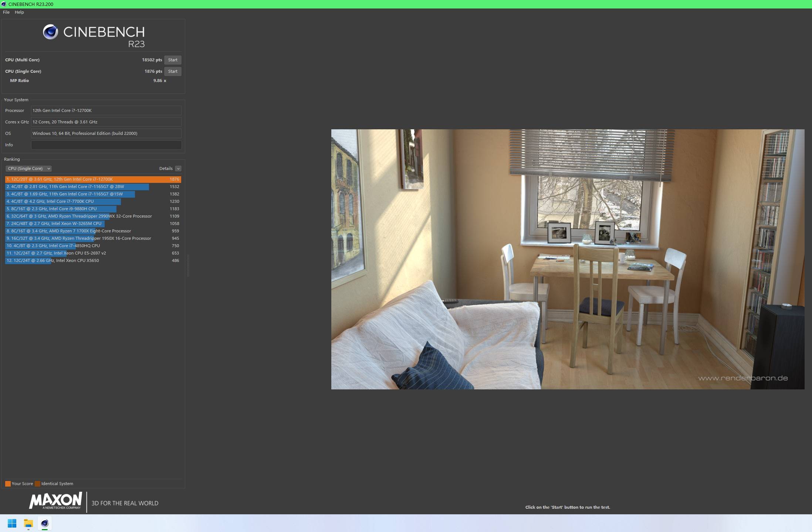
Task: Open the CPU (Single Core) ranking dropdown
Action: click(x=28, y=168)
